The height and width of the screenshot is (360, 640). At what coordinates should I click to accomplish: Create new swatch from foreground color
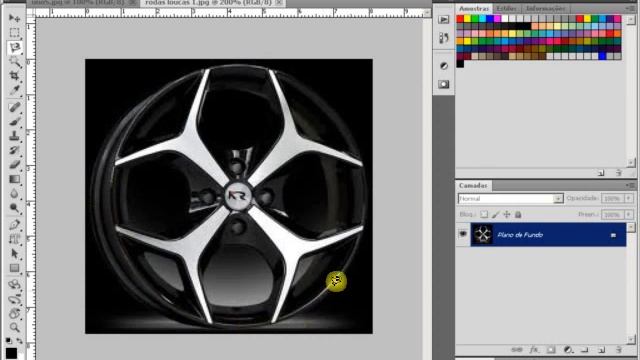pos(601,173)
